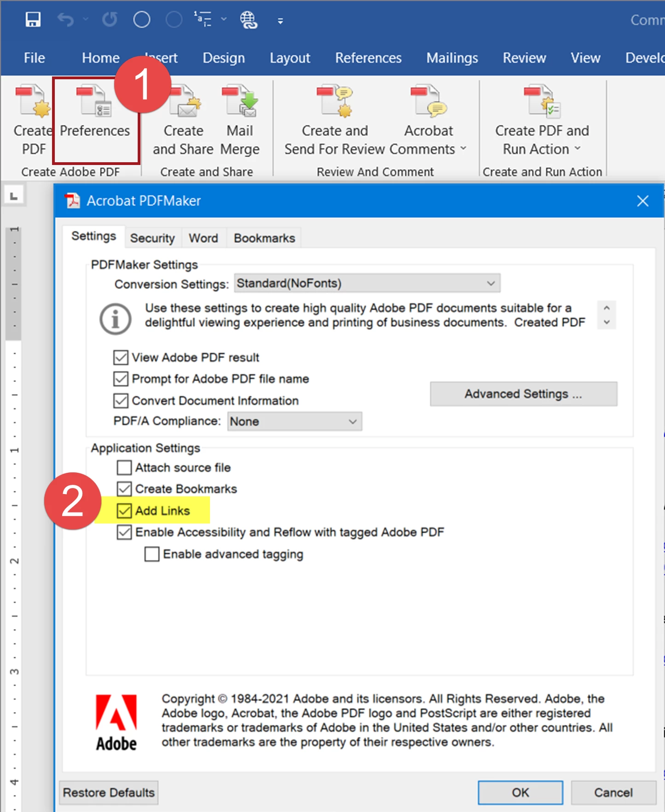Toggle the Add Links checkbox
665x812 pixels.
point(124,511)
